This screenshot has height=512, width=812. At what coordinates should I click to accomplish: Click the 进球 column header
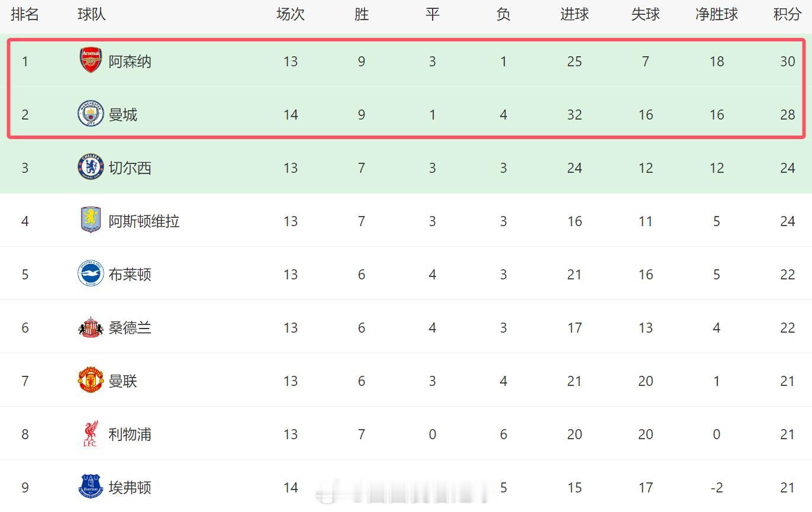pyautogui.click(x=574, y=15)
